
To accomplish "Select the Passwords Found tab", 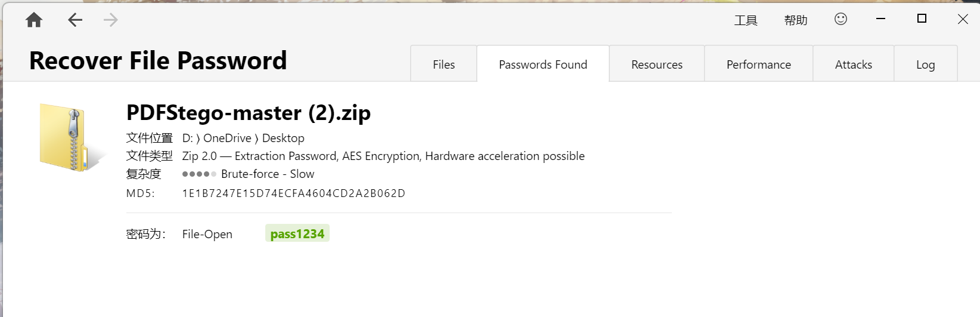I will pos(542,64).
